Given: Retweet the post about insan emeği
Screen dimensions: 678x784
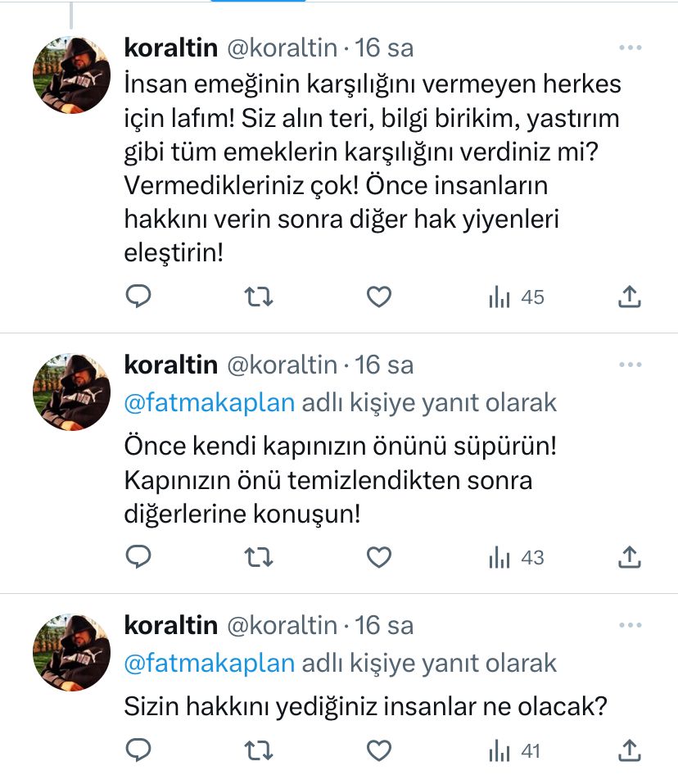Looking at the screenshot, I should (x=259, y=297).
